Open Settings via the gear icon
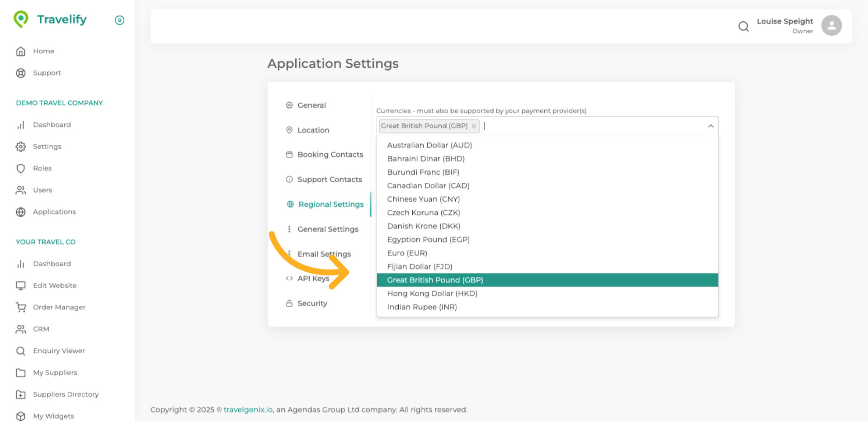Viewport: 868px width, 422px height. [x=21, y=147]
